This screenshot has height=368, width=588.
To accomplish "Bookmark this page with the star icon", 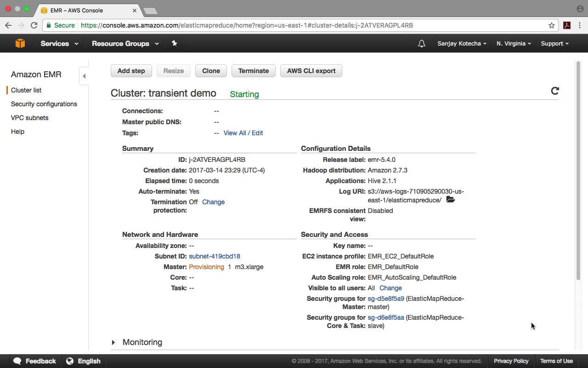I will coord(552,25).
